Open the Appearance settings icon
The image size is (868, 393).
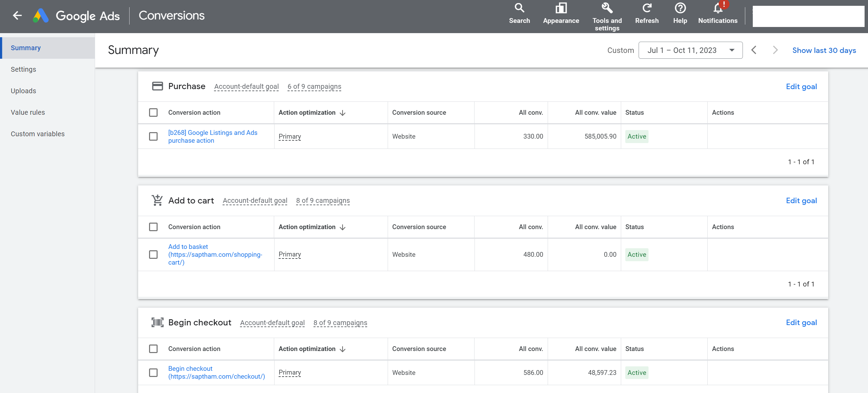point(561,9)
